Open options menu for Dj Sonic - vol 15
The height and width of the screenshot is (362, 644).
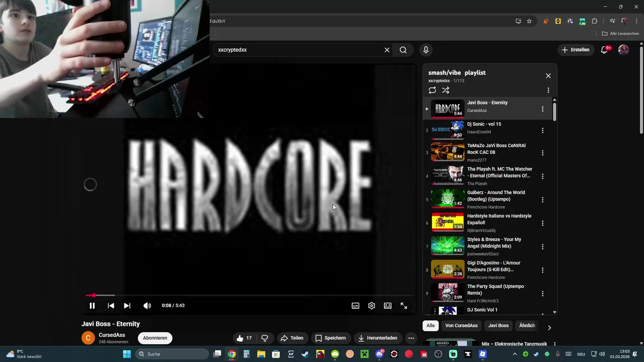(x=542, y=131)
